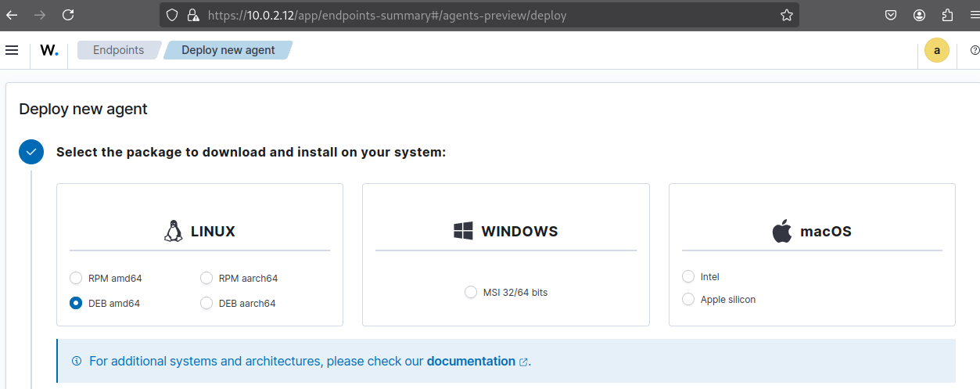Screen dimensions: 980x389
Task: Choose RPM aarch64 Linux package
Action: (206, 278)
